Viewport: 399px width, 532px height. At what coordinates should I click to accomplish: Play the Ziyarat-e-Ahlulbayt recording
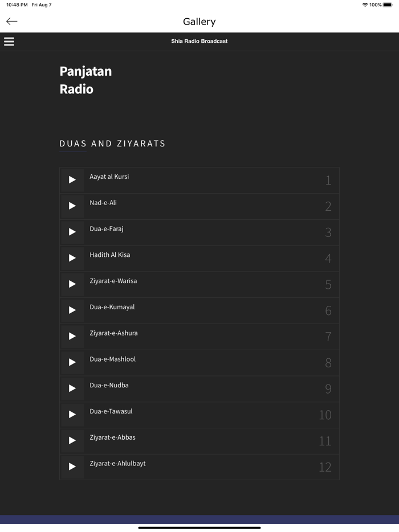point(72,467)
